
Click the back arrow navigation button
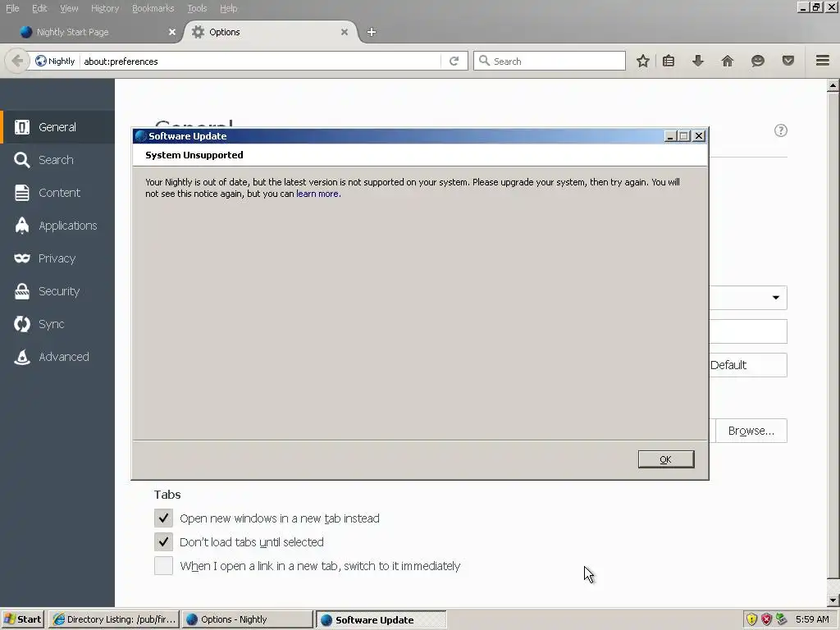pos(16,61)
